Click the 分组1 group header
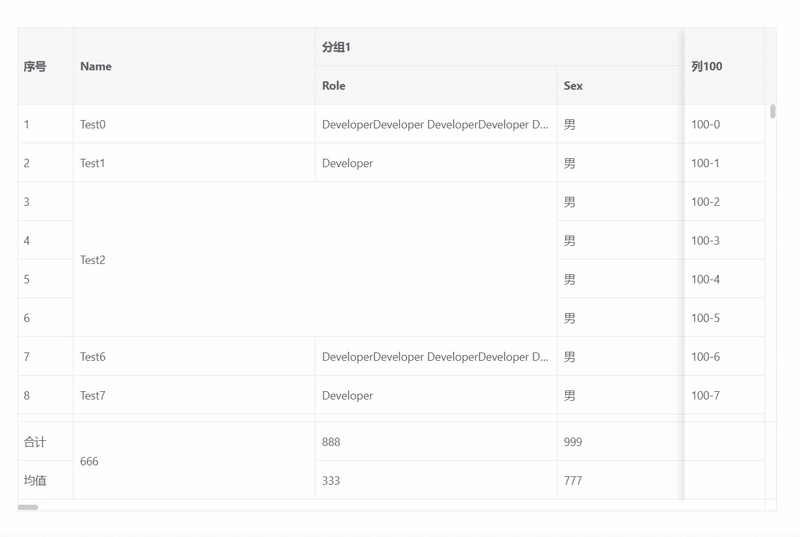The image size is (800, 537). pyautogui.click(x=499, y=47)
